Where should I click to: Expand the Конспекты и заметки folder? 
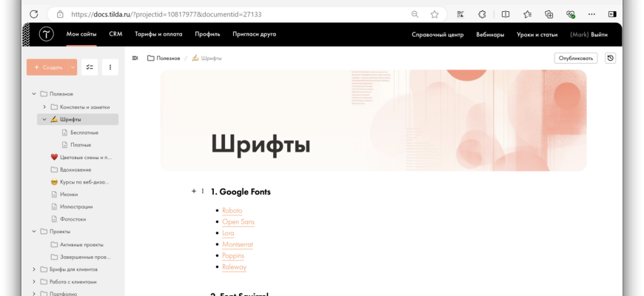[44, 107]
